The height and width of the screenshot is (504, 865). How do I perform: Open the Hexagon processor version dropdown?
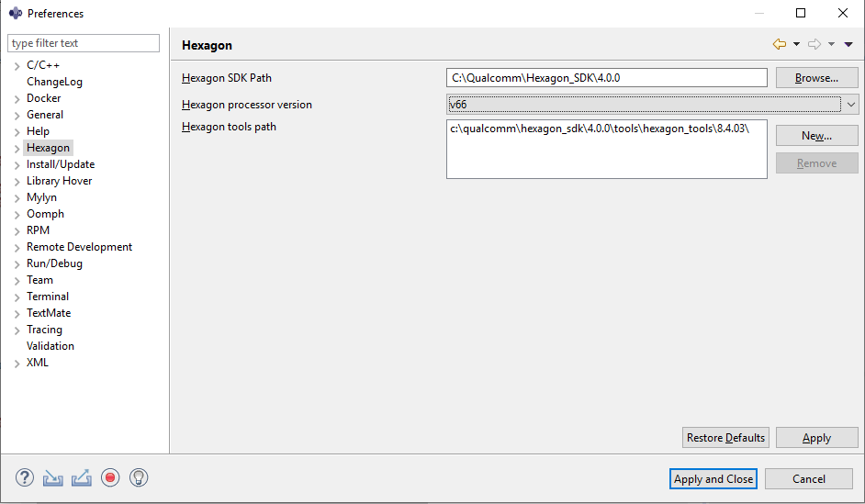click(652, 105)
